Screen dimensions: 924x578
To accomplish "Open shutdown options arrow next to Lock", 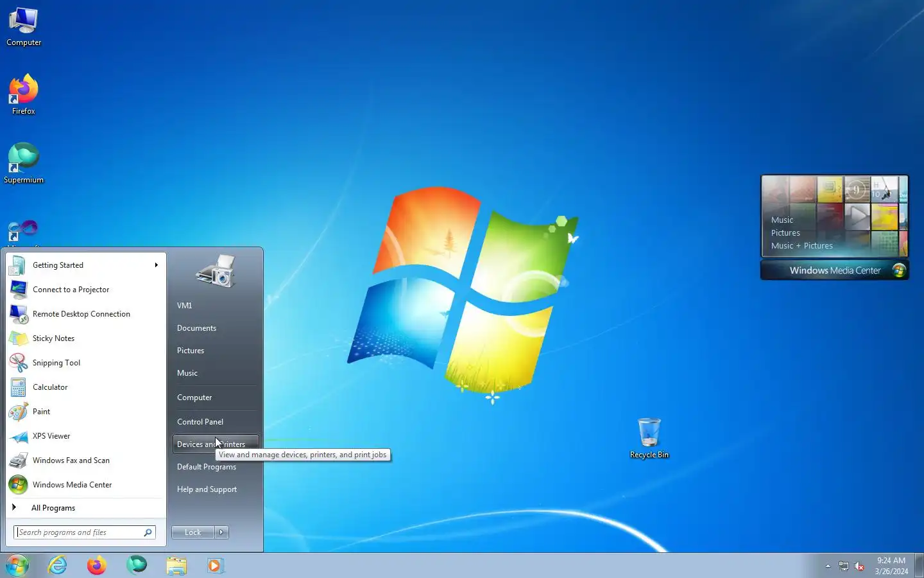I will click(x=221, y=532).
